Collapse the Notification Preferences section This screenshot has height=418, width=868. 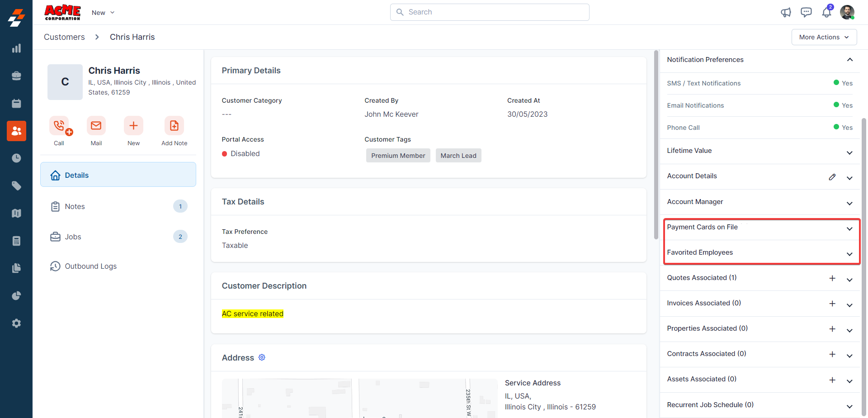(850, 60)
